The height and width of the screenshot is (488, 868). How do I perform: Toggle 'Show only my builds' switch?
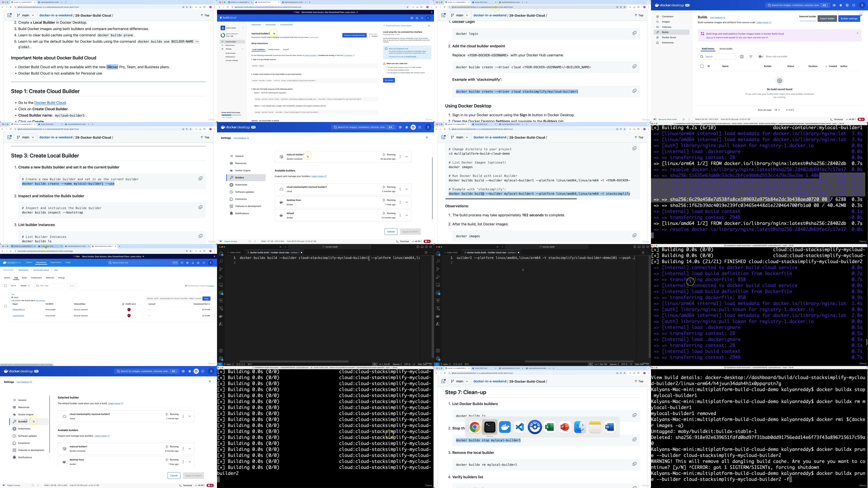pos(761,57)
